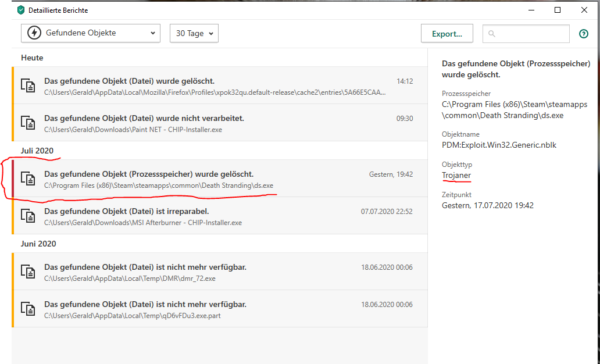Click file icon of Paint NET entry

tap(28, 123)
